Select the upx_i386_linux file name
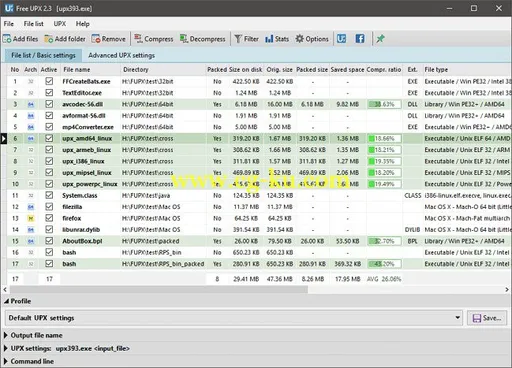This screenshot has width=512, height=368. point(83,162)
